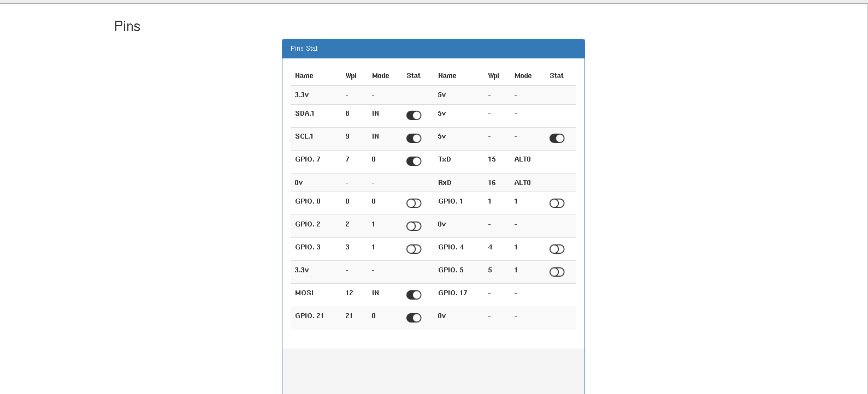This screenshot has height=394, width=868.
Task: Switch off the GPIO. 21 toggle
Action: coord(414,318)
